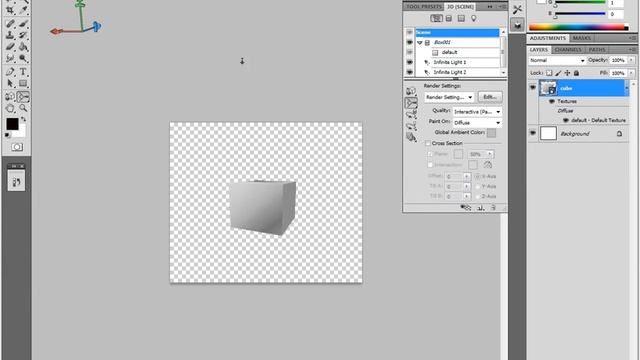Select the Crop tool
The height and width of the screenshot is (360, 640).
tap(10, 10)
